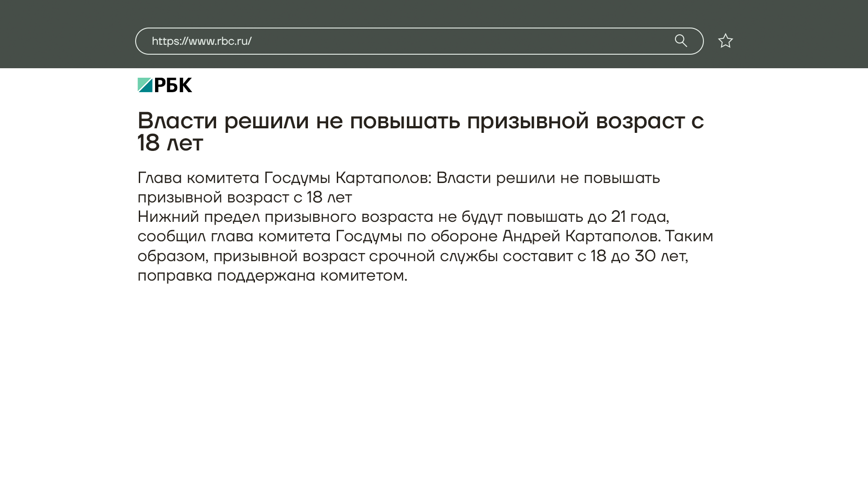Click the magnifier search icon in address bar

tap(681, 41)
